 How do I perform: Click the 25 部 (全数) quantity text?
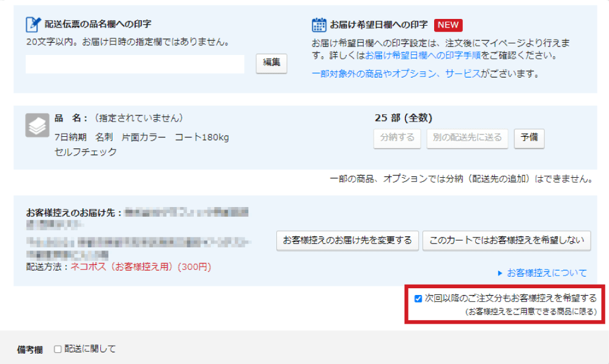[x=403, y=118]
